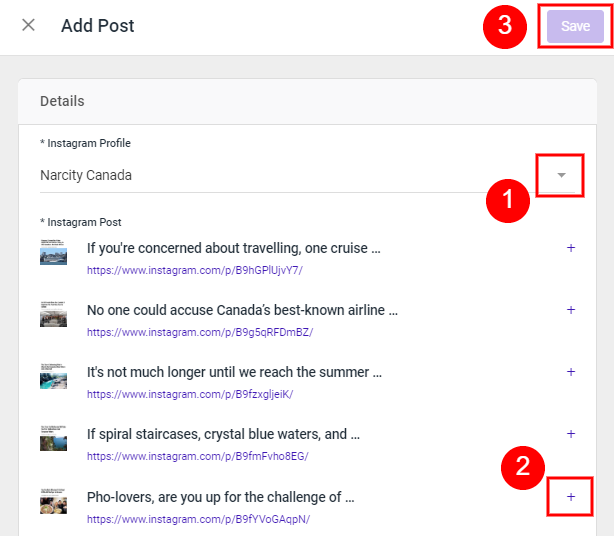614x536 pixels.
Task: Click the Pho-lovers post thumbnail
Action: [53, 501]
